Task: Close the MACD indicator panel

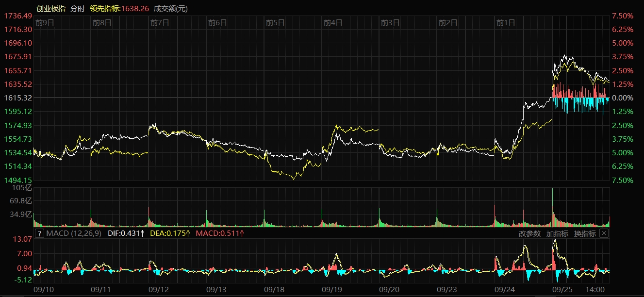Action: pos(604,233)
